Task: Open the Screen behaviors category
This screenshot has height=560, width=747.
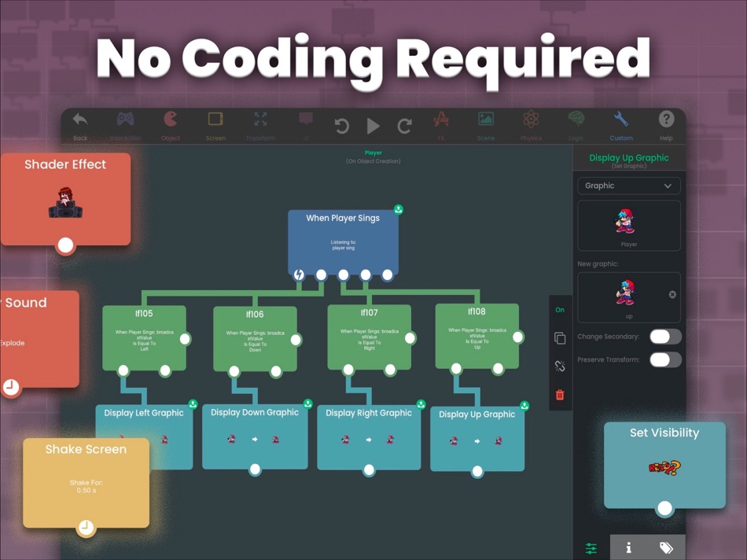Action: [x=215, y=125]
